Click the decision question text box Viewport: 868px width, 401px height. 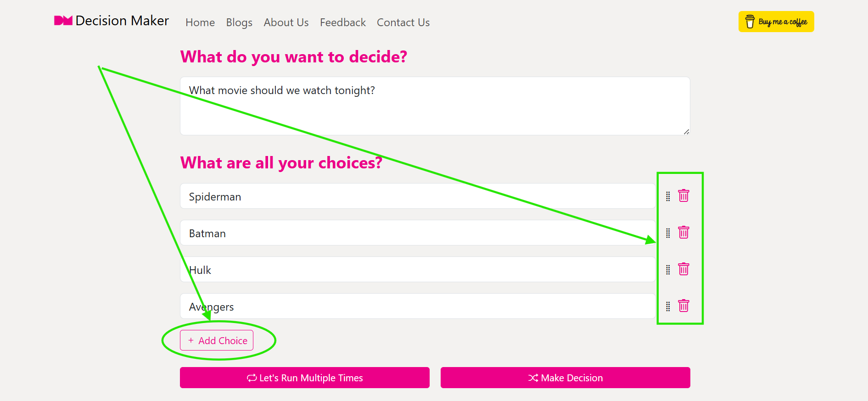click(x=434, y=106)
